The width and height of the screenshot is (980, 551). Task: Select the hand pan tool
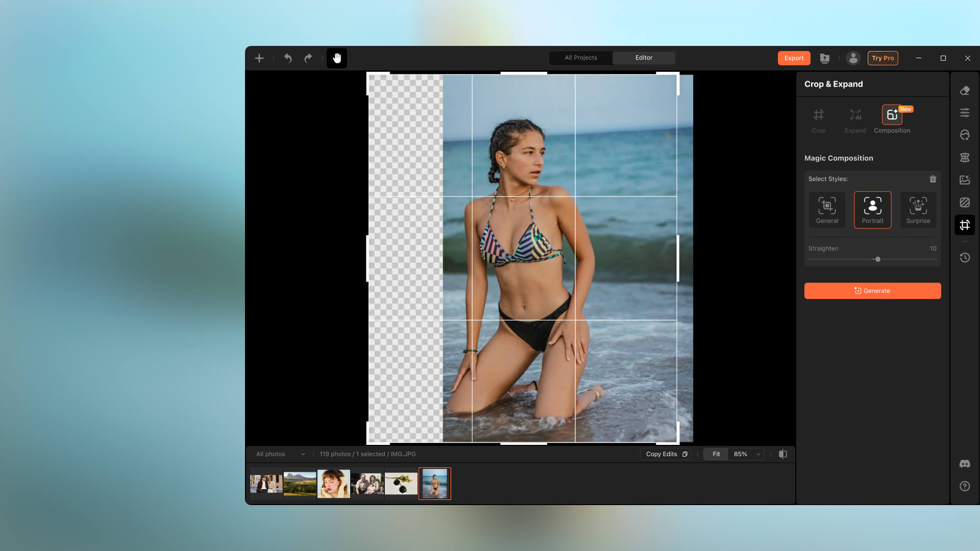(337, 58)
